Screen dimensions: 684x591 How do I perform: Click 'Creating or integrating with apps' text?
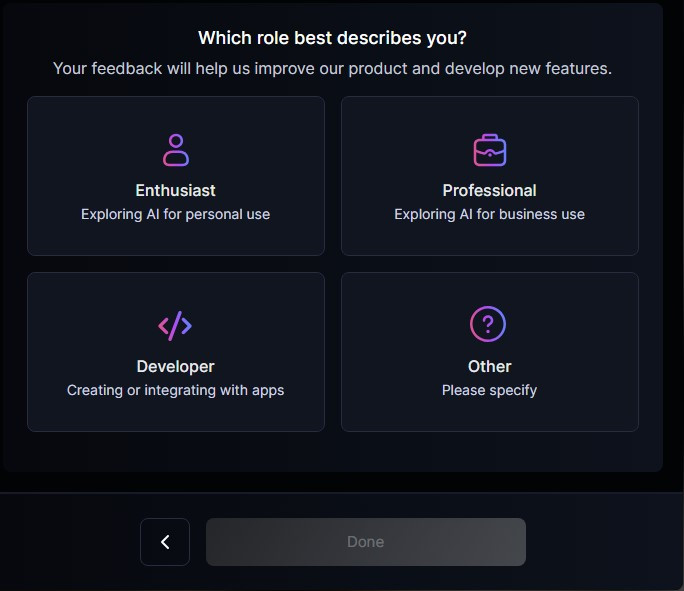[x=175, y=390]
